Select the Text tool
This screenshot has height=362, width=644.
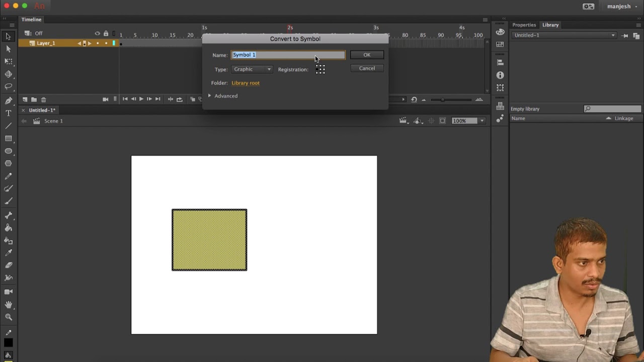(9, 113)
